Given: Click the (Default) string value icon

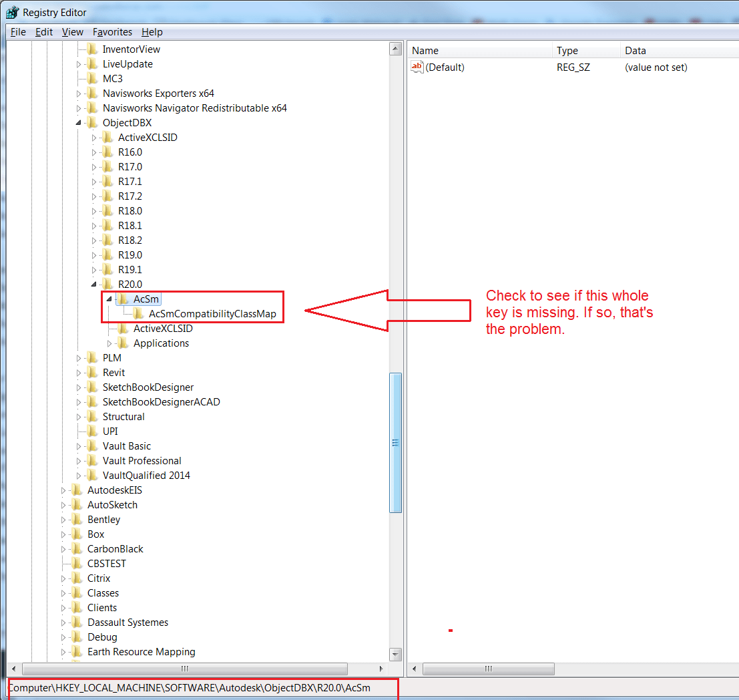Looking at the screenshot, I should tap(417, 67).
